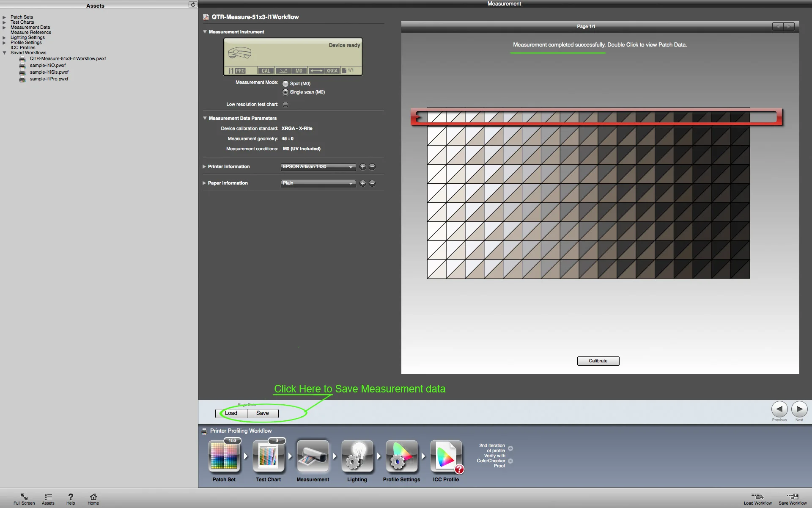
Task: Click the Load Workflow icon
Action: click(x=757, y=497)
